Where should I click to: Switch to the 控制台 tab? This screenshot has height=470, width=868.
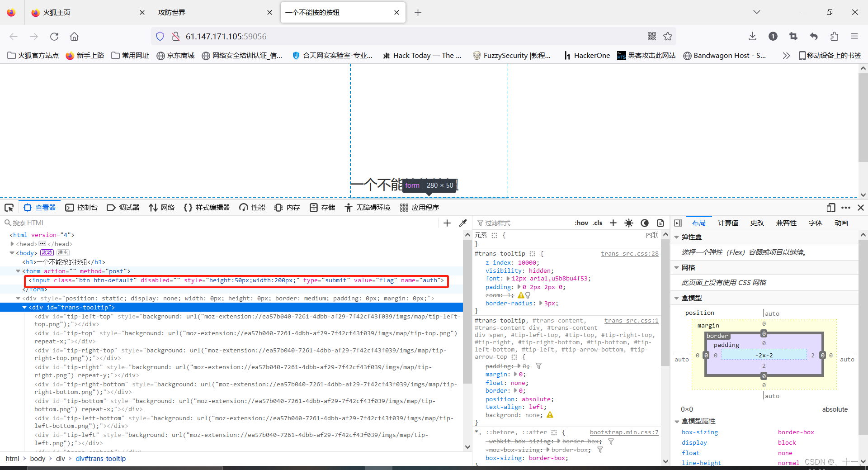pyautogui.click(x=82, y=208)
